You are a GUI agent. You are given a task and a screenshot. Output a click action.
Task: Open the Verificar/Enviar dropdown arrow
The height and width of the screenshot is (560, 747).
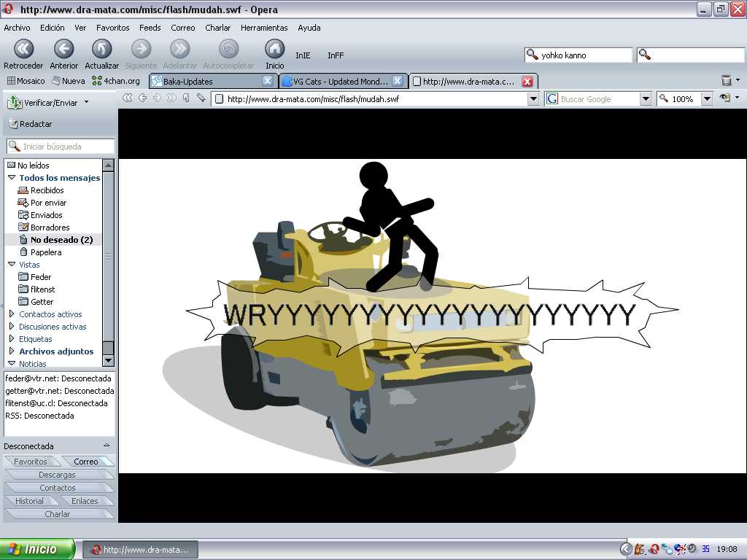tap(86, 102)
